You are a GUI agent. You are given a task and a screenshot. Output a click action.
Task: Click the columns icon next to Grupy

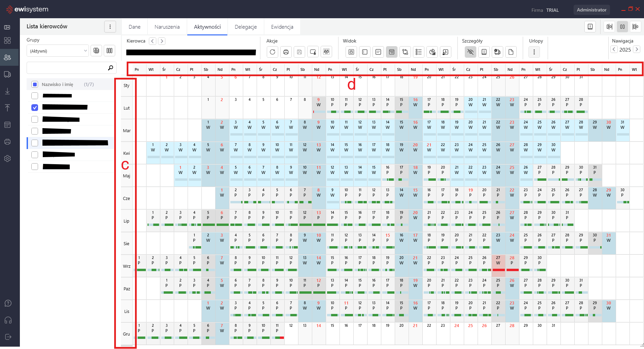[x=109, y=51]
